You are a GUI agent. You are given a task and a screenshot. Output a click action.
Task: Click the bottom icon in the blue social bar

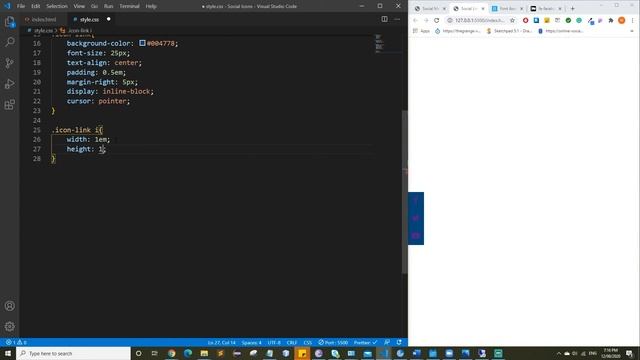pos(416,236)
